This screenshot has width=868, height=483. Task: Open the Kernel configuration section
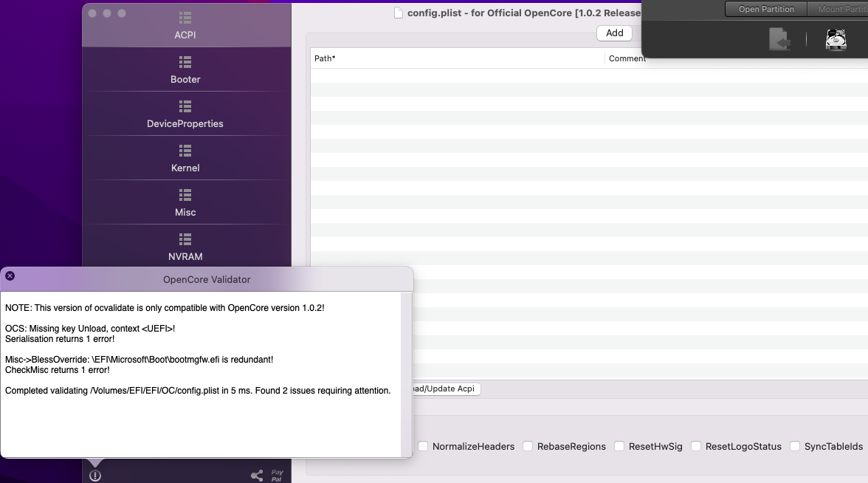[x=185, y=159]
